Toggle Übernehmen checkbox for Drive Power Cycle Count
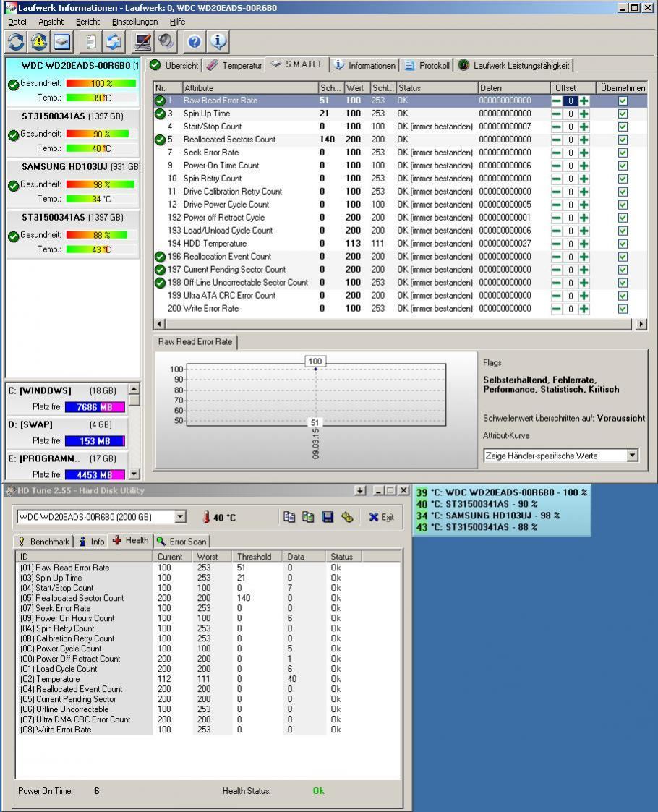Viewport: 658px width, 812px height. click(x=623, y=205)
